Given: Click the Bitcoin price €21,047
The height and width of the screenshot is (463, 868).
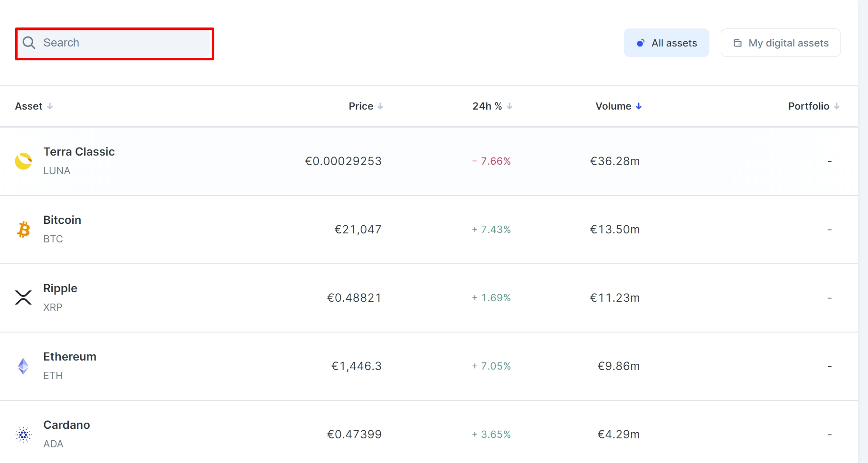Looking at the screenshot, I should (x=358, y=230).
